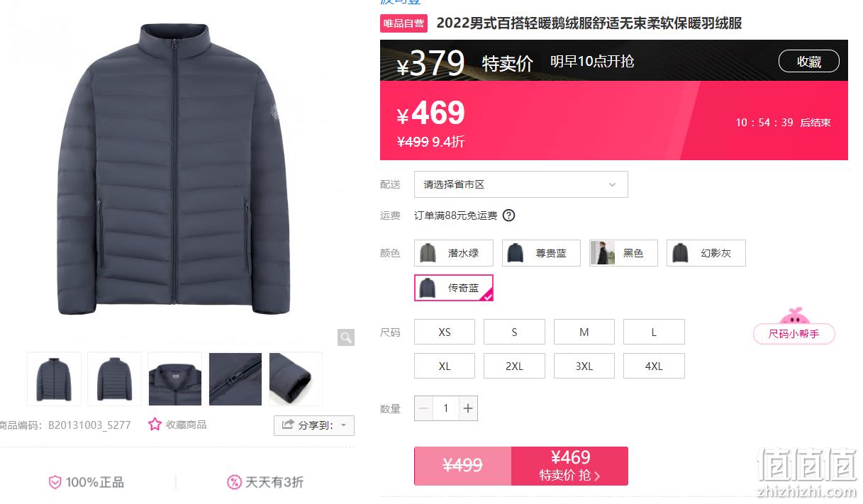
Task: Choose the 尊贵蓝 color option
Action: [541, 253]
